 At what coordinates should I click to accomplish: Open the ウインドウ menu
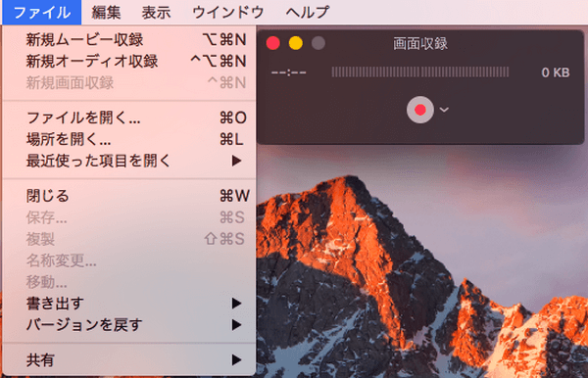coord(228,13)
